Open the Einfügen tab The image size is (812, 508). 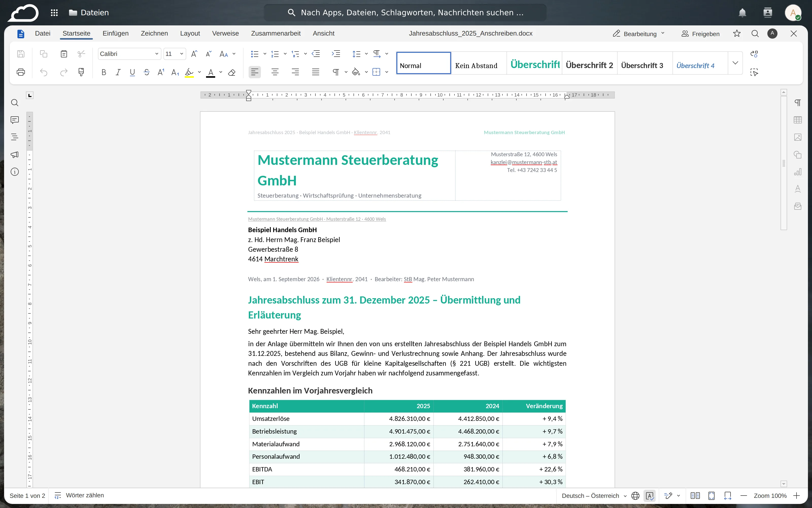(x=115, y=33)
